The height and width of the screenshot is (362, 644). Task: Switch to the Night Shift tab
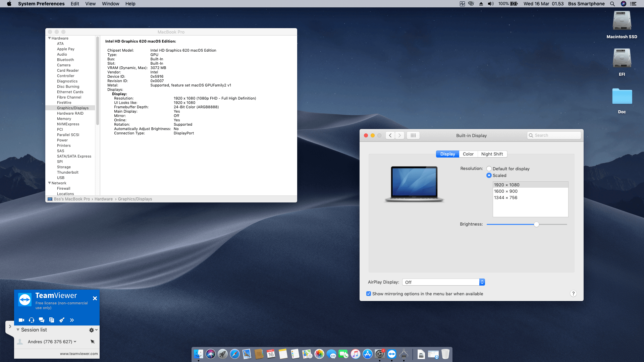coord(492,154)
